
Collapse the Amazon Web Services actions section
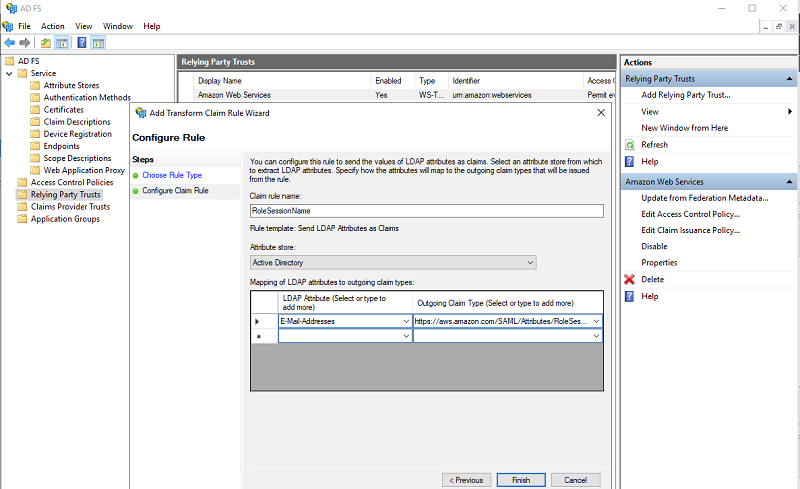click(x=789, y=182)
